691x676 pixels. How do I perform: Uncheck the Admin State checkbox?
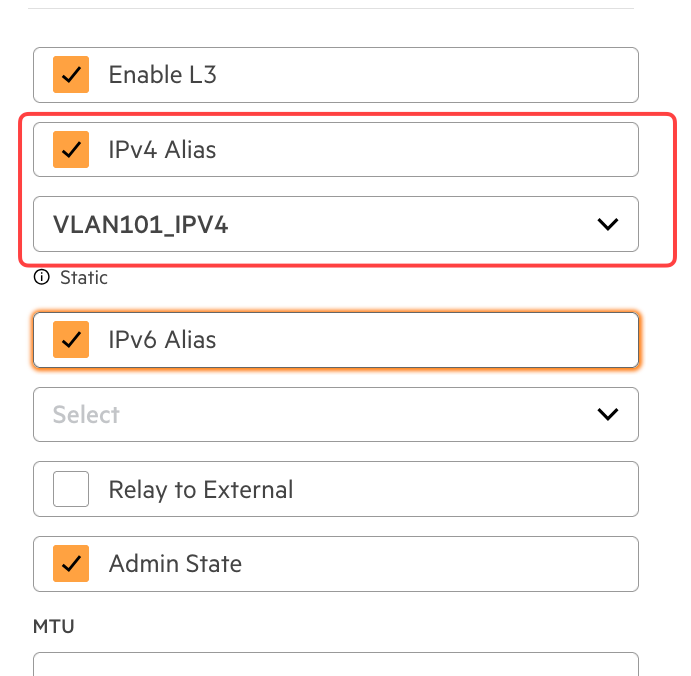tap(71, 564)
